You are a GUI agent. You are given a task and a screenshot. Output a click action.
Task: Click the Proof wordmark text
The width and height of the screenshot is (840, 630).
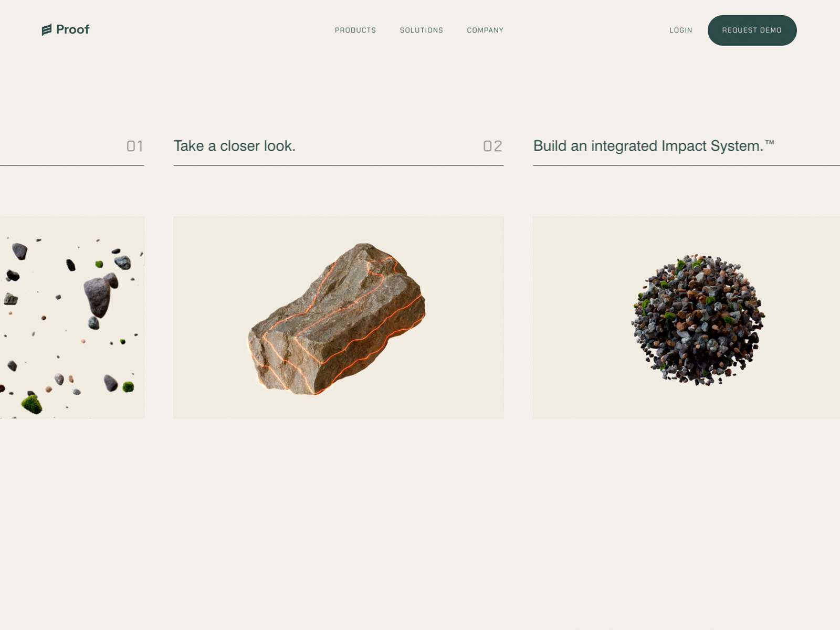72,30
